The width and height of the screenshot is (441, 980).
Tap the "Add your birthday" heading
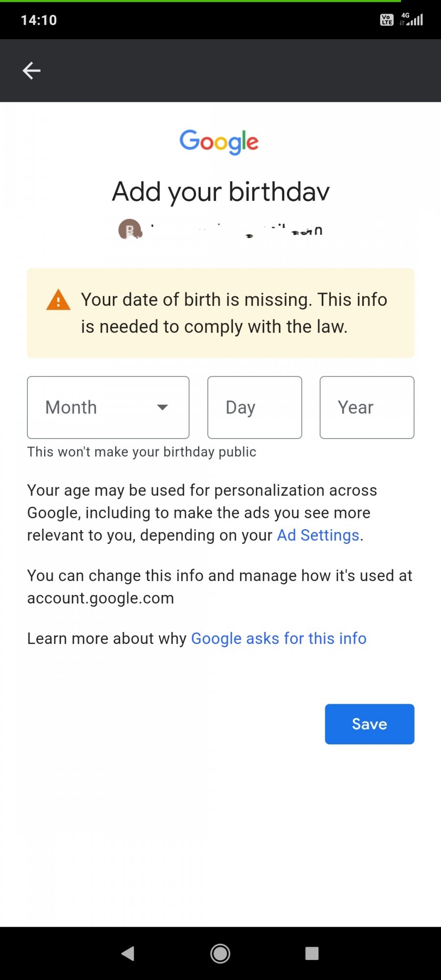220,192
